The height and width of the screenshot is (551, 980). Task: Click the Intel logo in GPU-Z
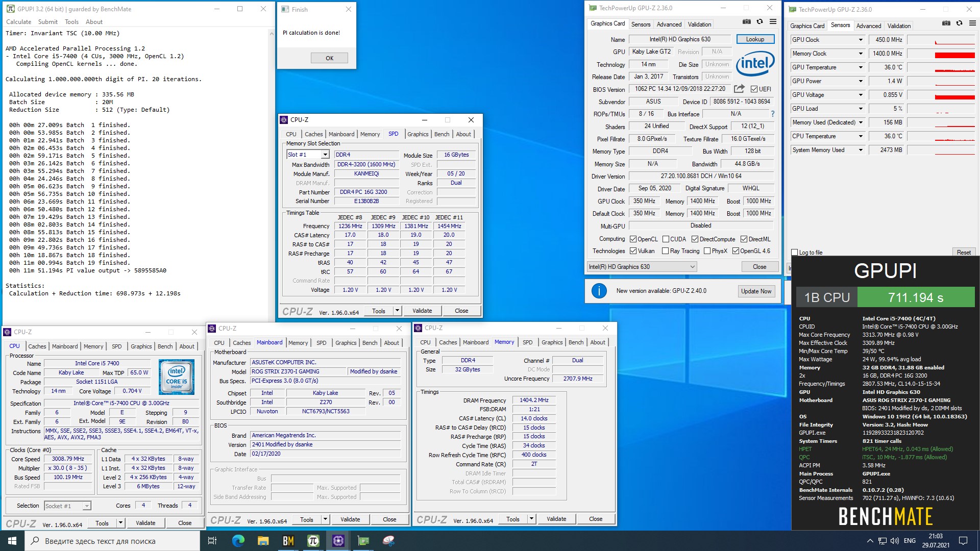pyautogui.click(x=755, y=63)
